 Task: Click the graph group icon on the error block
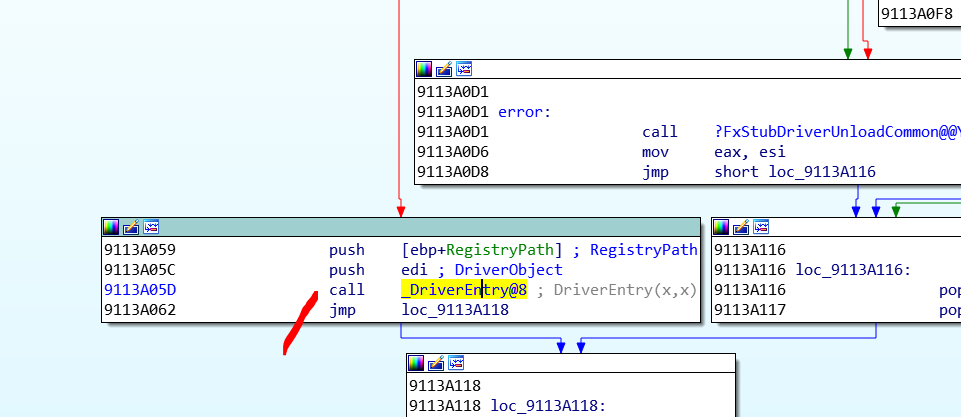464,69
